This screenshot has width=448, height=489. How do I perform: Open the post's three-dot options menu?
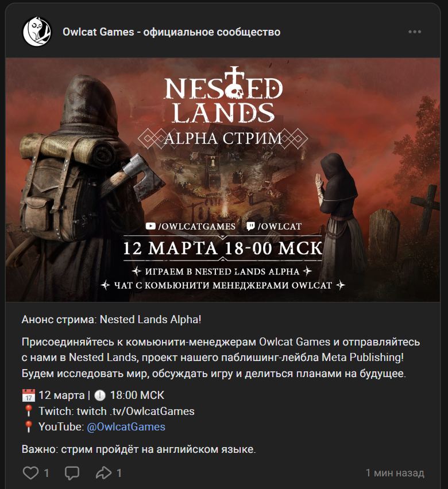coord(415,32)
